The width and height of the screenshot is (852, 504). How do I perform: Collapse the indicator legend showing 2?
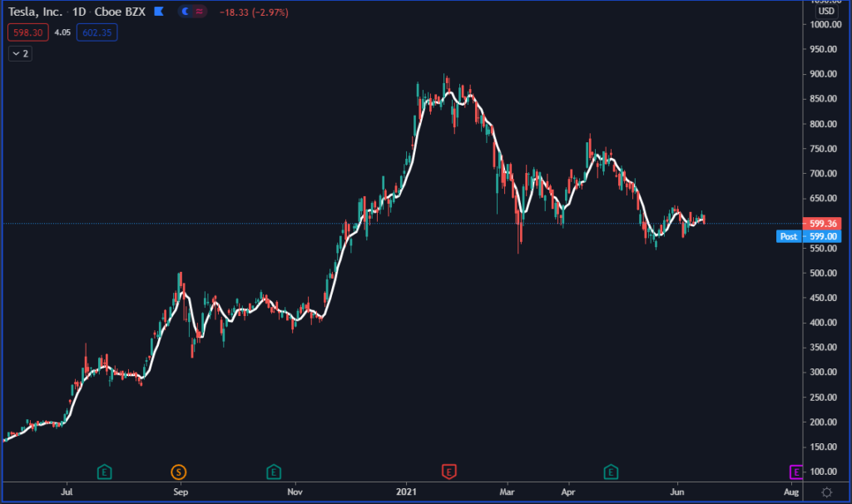pos(20,54)
